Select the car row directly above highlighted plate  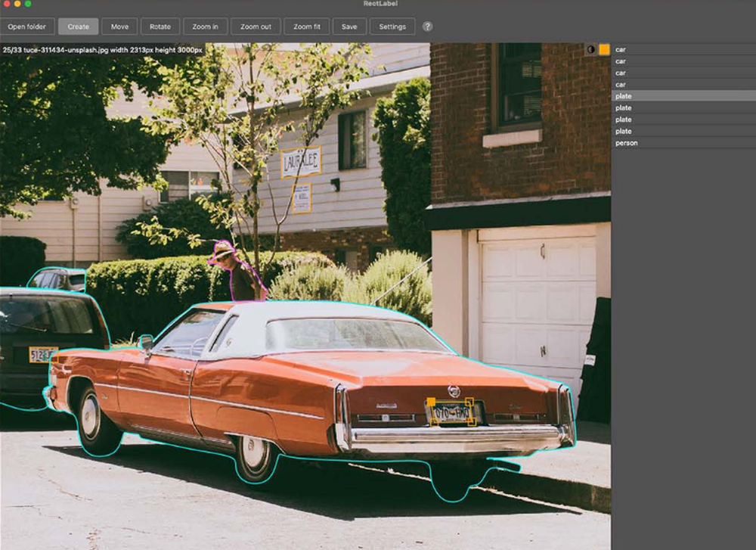coord(683,85)
